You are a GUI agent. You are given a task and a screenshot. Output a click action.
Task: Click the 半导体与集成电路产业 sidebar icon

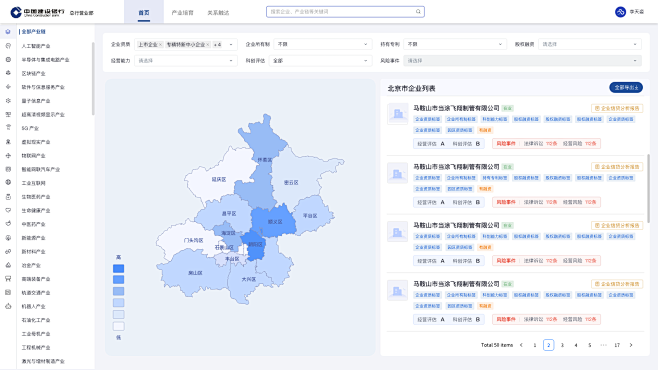(x=8, y=60)
